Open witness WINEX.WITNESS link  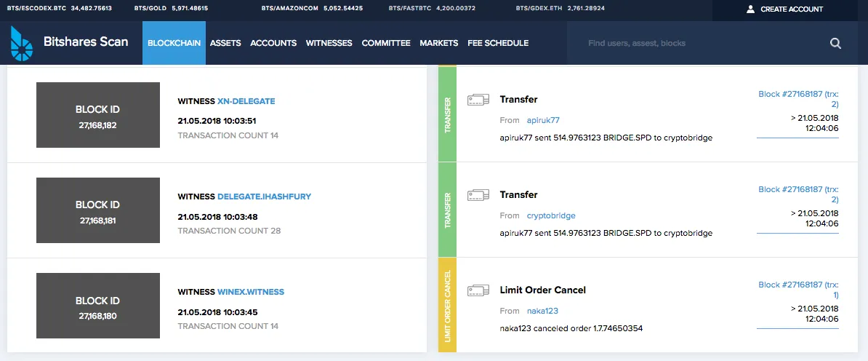250,293
